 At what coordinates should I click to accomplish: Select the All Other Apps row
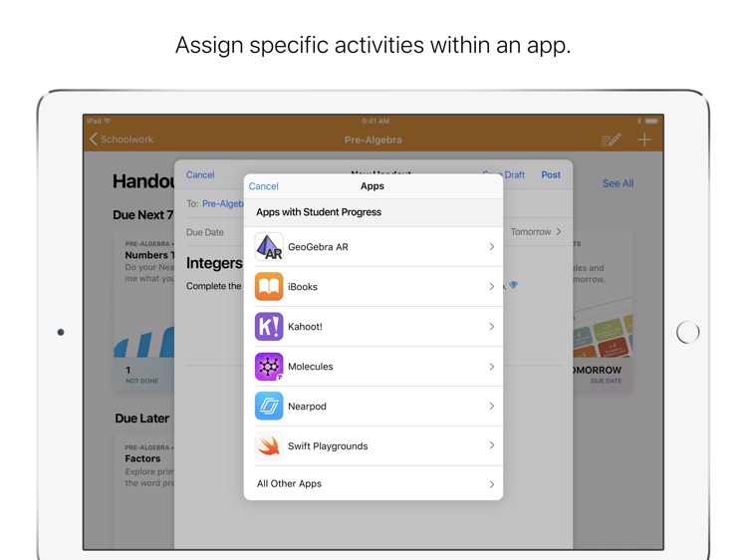point(373,483)
